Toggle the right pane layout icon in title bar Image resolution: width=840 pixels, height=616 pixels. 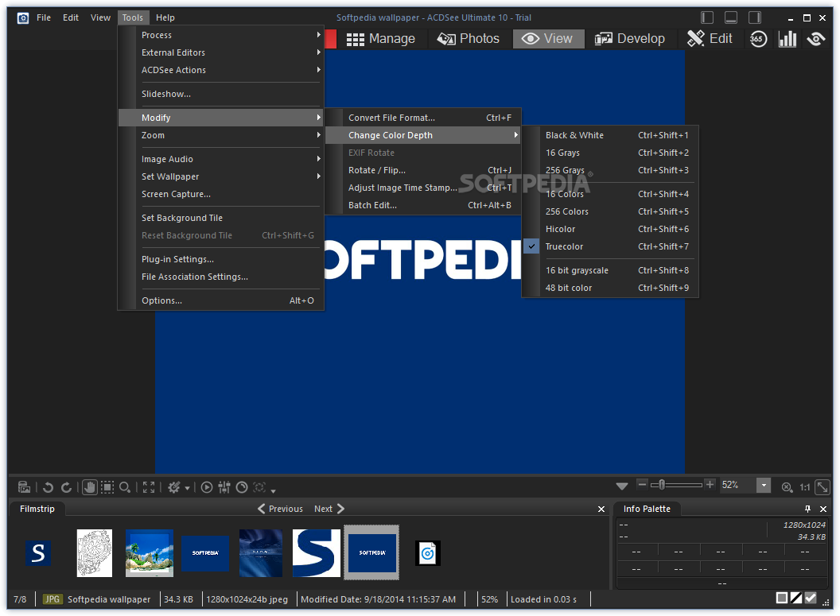755,17
